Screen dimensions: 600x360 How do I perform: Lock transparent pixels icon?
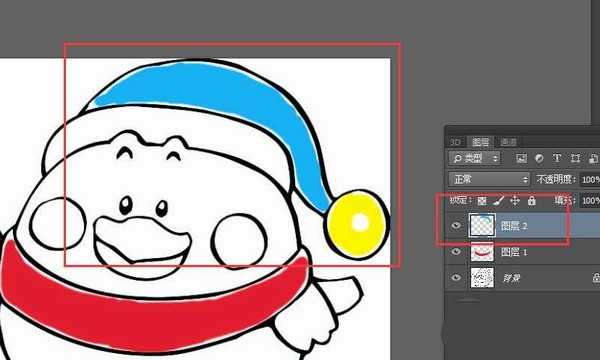[x=482, y=200]
